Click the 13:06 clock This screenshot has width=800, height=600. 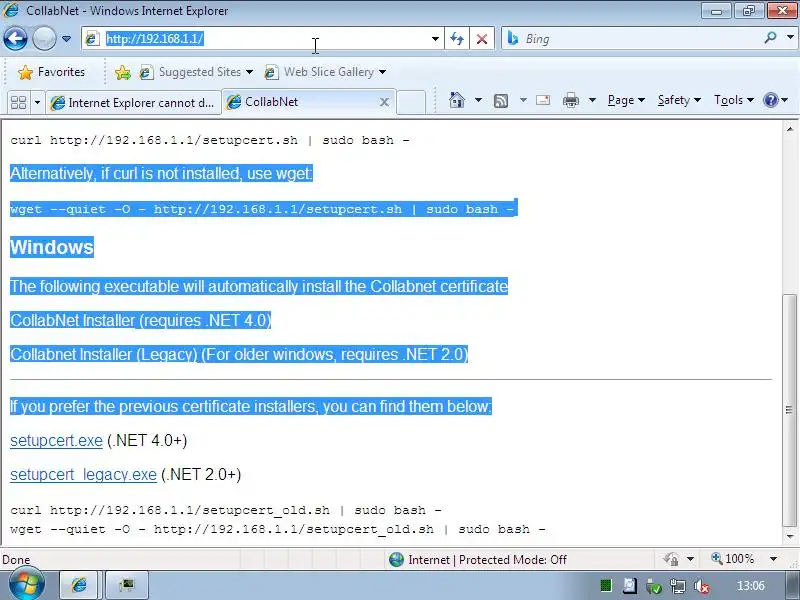coord(751,586)
